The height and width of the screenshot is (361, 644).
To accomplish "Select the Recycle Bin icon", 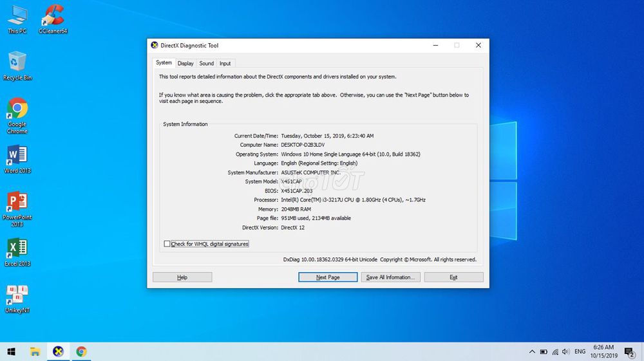I will click(17, 66).
